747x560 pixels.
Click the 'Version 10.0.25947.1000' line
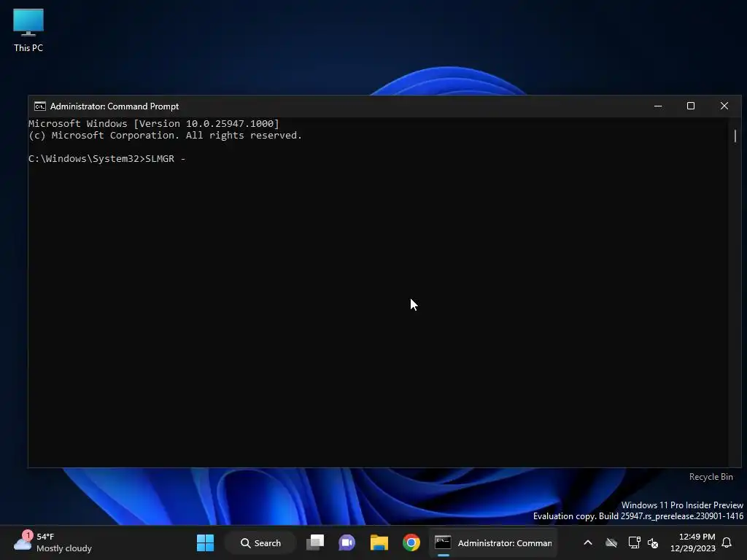(x=153, y=123)
